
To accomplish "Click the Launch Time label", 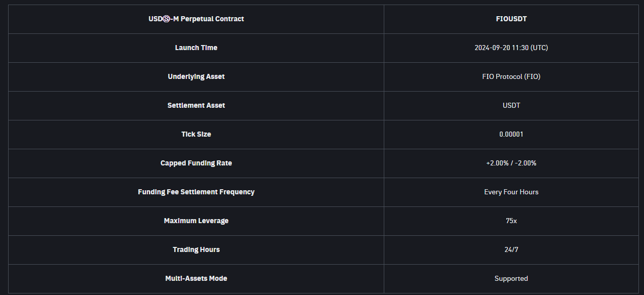I will pyautogui.click(x=196, y=48).
